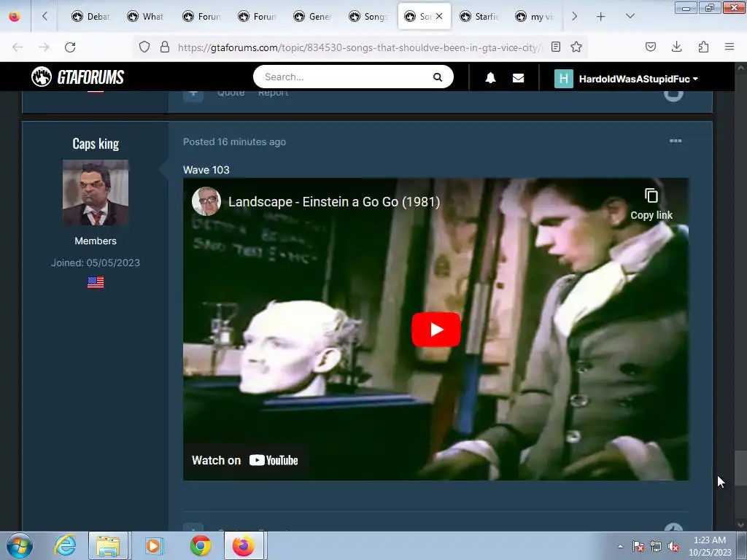Launch Internet Explorer from taskbar
The image size is (747, 560).
pyautogui.click(x=65, y=545)
